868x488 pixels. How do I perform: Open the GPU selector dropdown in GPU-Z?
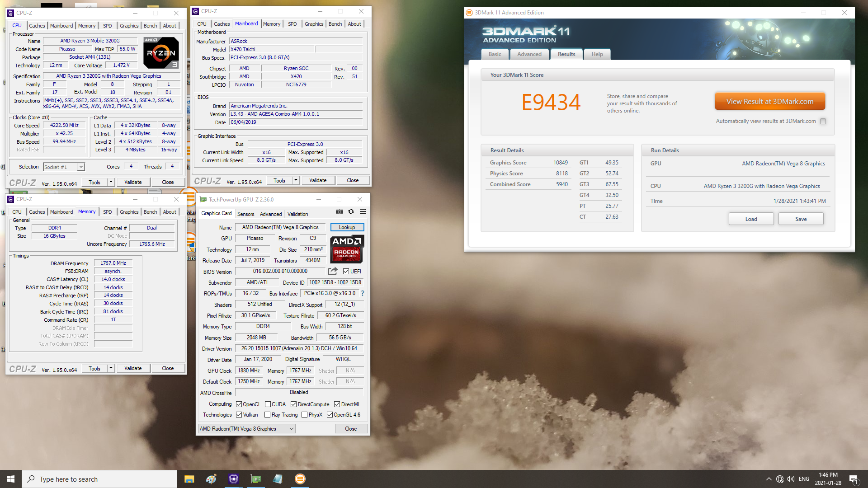point(246,429)
